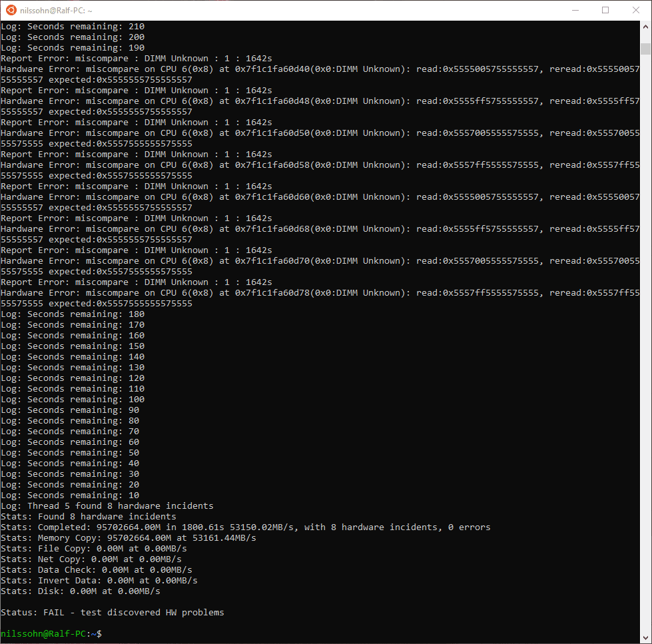
Task: Click the line 'Log: Seconds remaining: 110'
Action: (x=73, y=389)
